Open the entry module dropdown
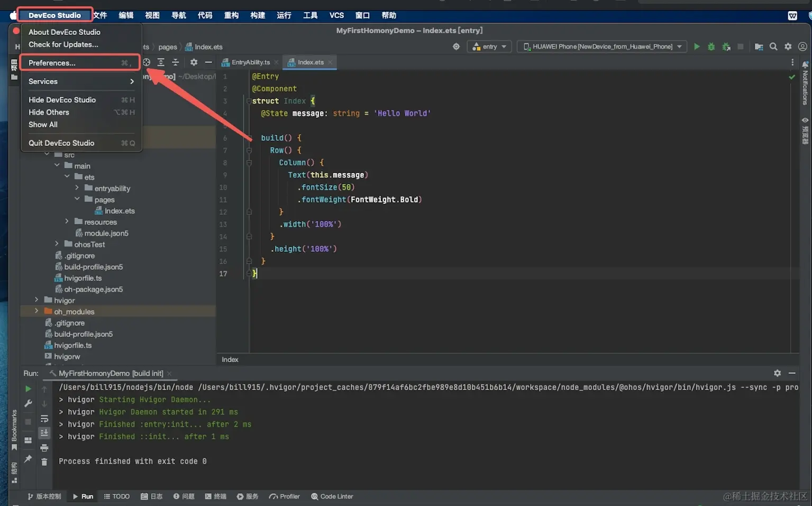The width and height of the screenshot is (812, 506). (489, 47)
